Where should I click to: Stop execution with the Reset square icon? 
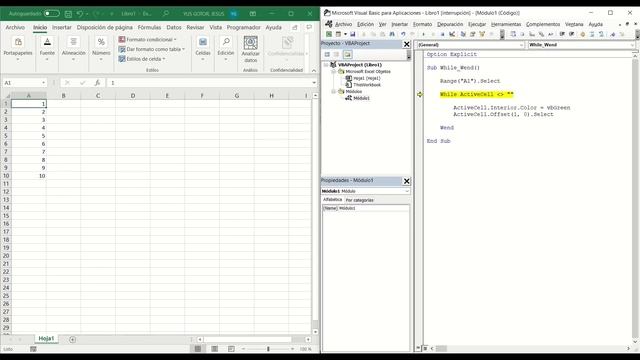[442, 34]
